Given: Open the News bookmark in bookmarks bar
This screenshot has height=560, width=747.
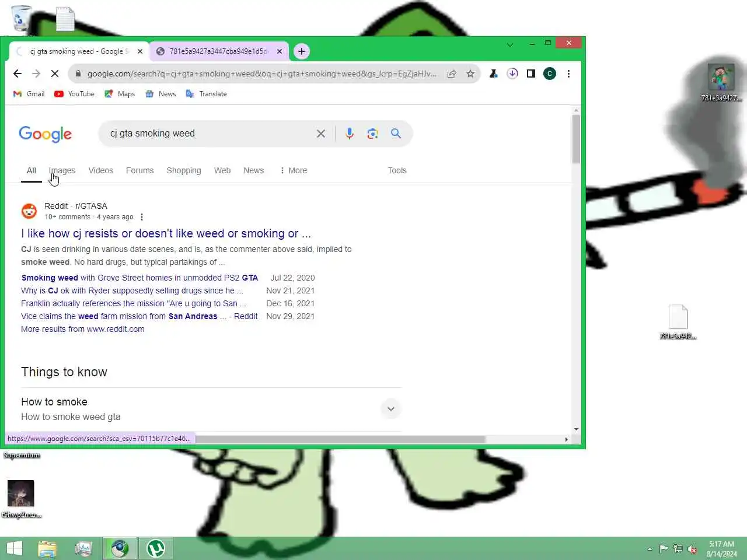Looking at the screenshot, I should 160,94.
